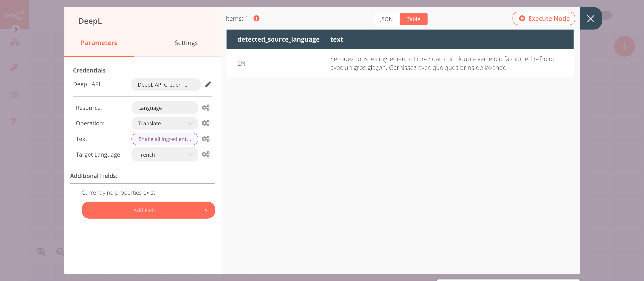Viewport: 644px width, 281px height.
Task: Toggle the Operation dropdown to change action
Action: (x=164, y=123)
